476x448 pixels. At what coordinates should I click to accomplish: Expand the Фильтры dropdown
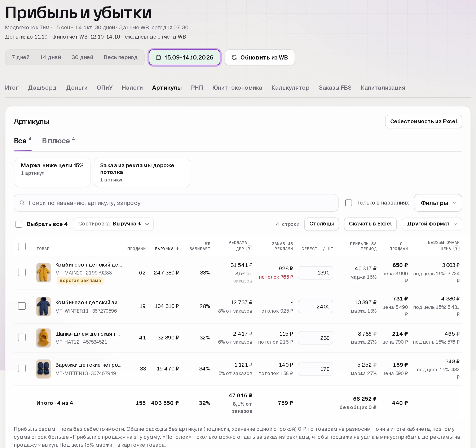pyautogui.click(x=438, y=203)
